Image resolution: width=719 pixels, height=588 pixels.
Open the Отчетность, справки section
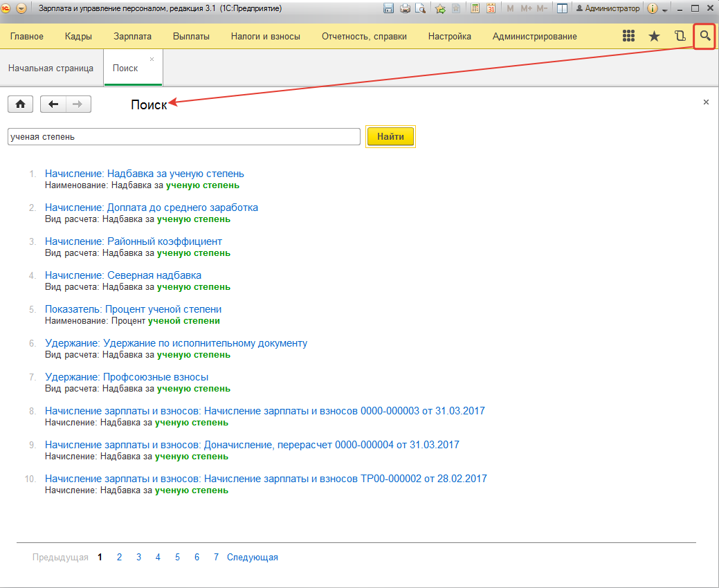pos(364,36)
